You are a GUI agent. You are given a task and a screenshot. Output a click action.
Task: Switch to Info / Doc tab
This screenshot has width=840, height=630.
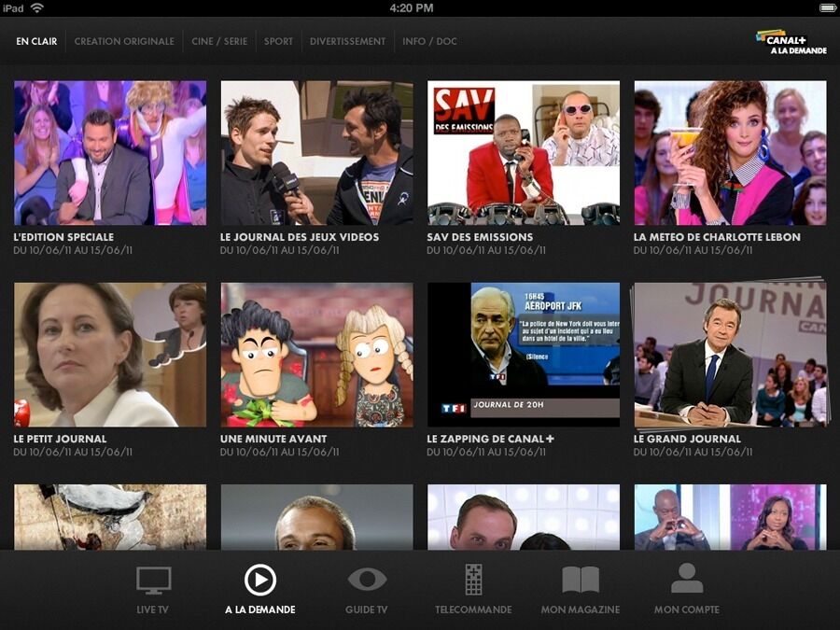click(x=429, y=42)
